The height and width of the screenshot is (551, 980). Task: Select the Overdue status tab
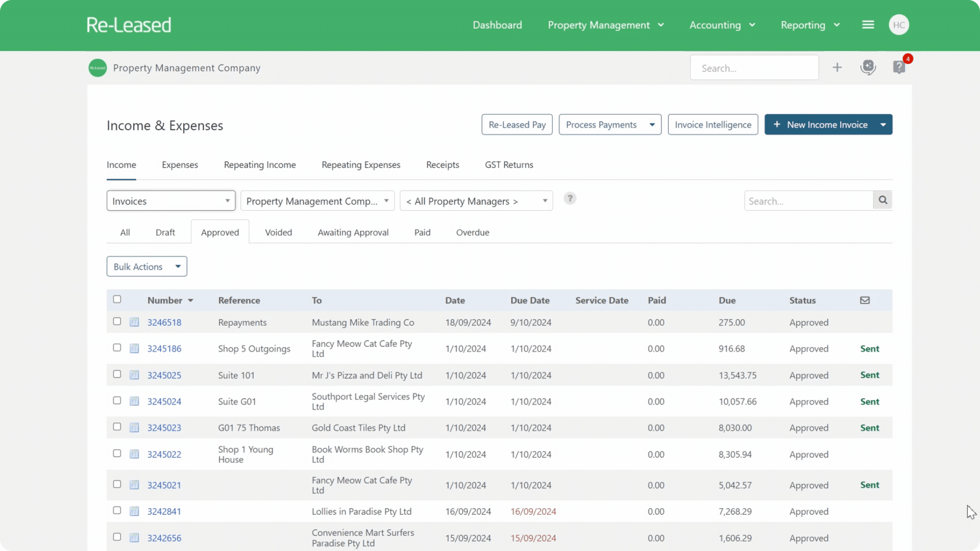[473, 232]
